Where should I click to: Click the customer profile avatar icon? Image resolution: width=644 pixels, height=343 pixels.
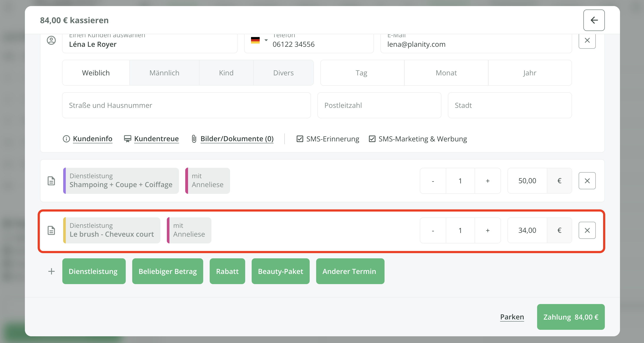pos(51,40)
